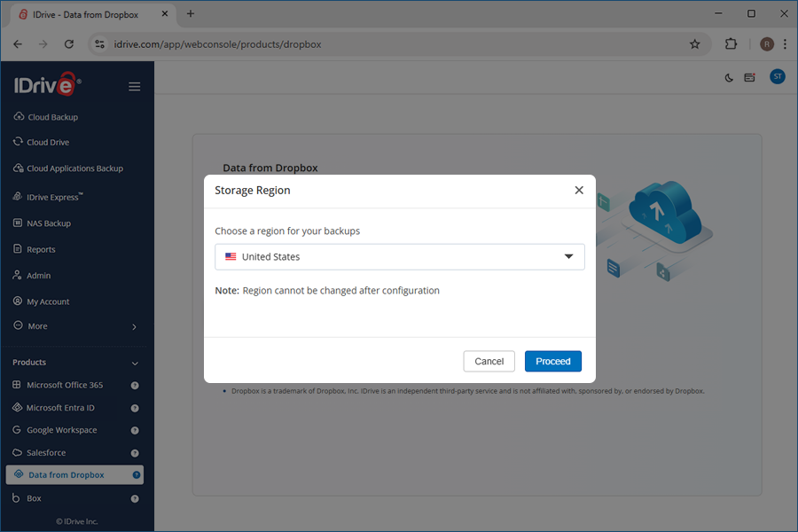
Task: Open Cloud Drive from sidebar
Action: (42, 142)
